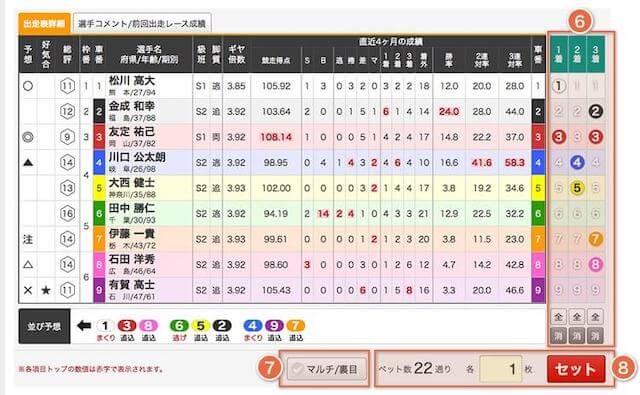
Task: Click red circle 3 in 並び予想 line
Action: tap(127, 326)
